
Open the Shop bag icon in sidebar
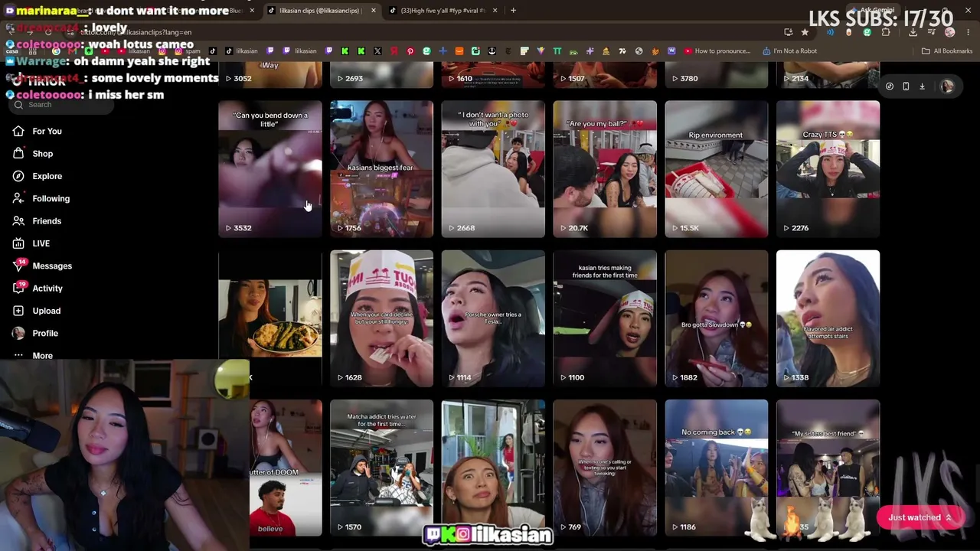18,154
